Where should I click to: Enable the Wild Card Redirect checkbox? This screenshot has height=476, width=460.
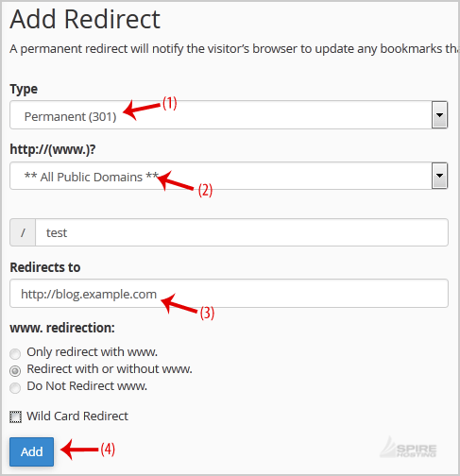(x=15, y=417)
